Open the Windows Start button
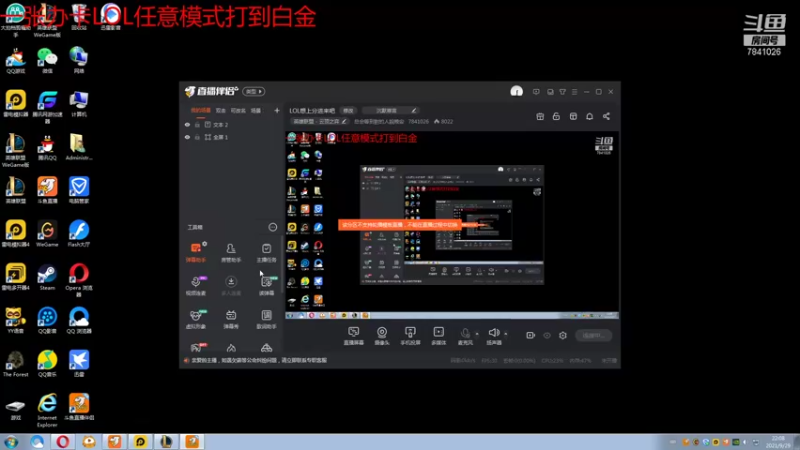The image size is (800, 450). pos(11,442)
